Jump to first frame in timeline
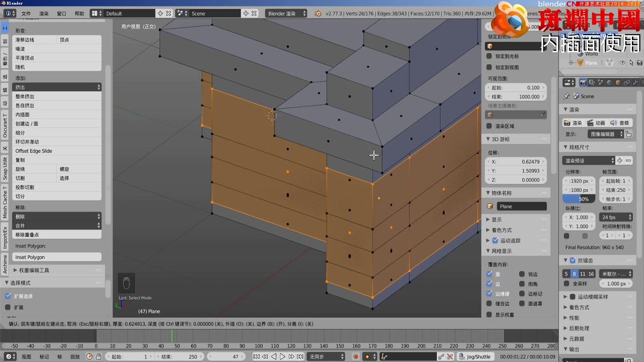644x362 pixels. click(x=256, y=356)
